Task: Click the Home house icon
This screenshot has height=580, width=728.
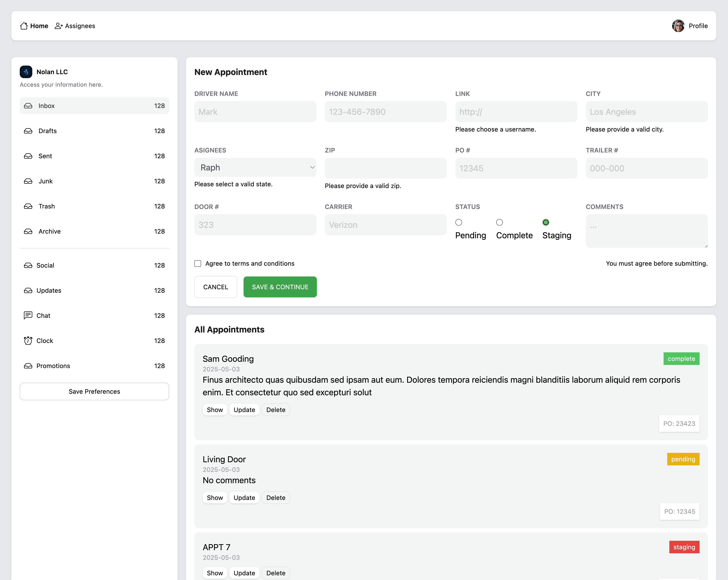Action: [24, 26]
